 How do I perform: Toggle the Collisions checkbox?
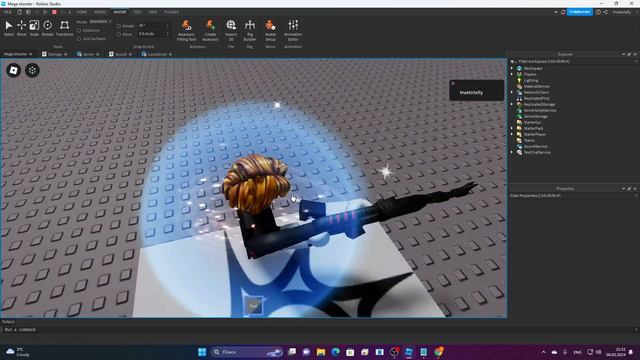[79, 31]
